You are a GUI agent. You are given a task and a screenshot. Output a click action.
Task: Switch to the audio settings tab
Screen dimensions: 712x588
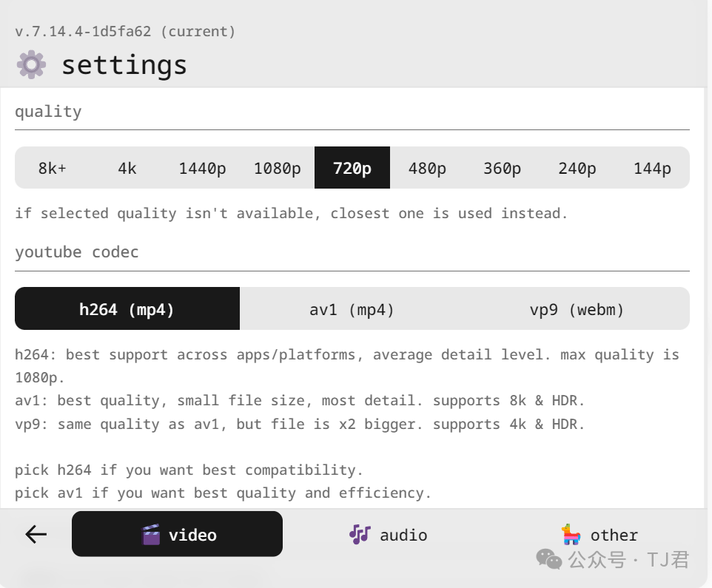click(389, 534)
